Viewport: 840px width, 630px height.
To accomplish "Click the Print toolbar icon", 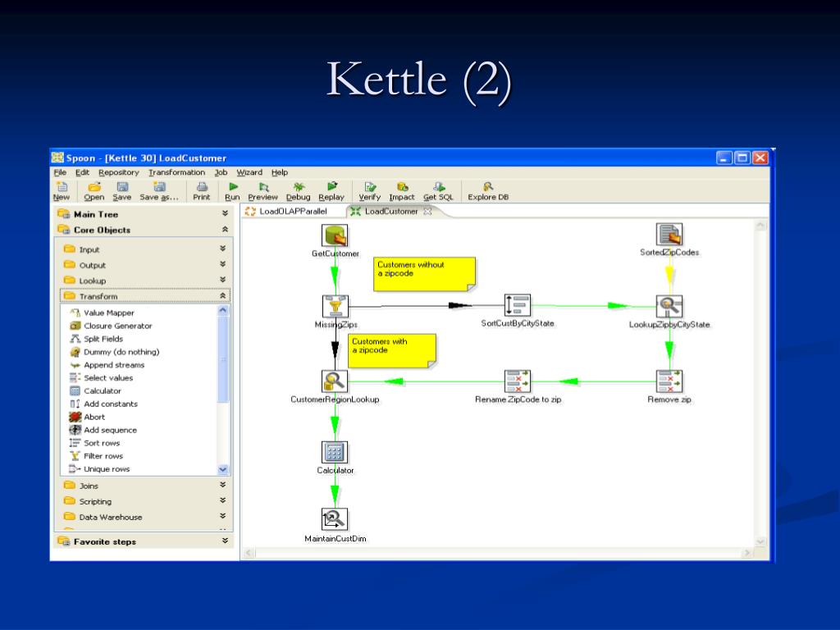I will click(x=202, y=186).
